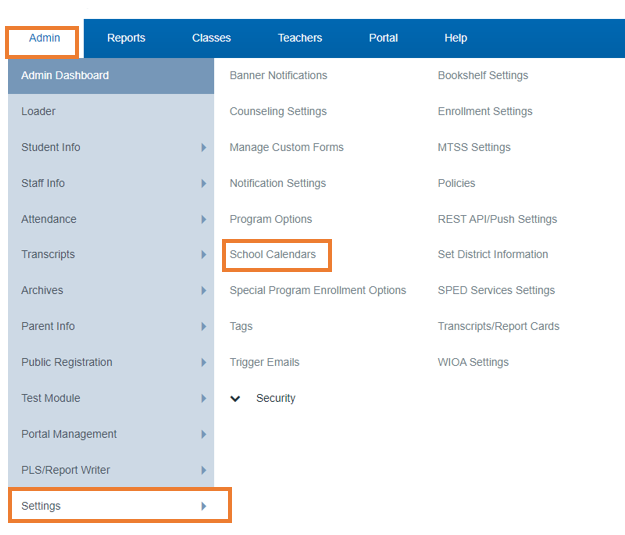625x535 pixels.
Task: Open the Settings submenu arrow
Action: pos(204,506)
